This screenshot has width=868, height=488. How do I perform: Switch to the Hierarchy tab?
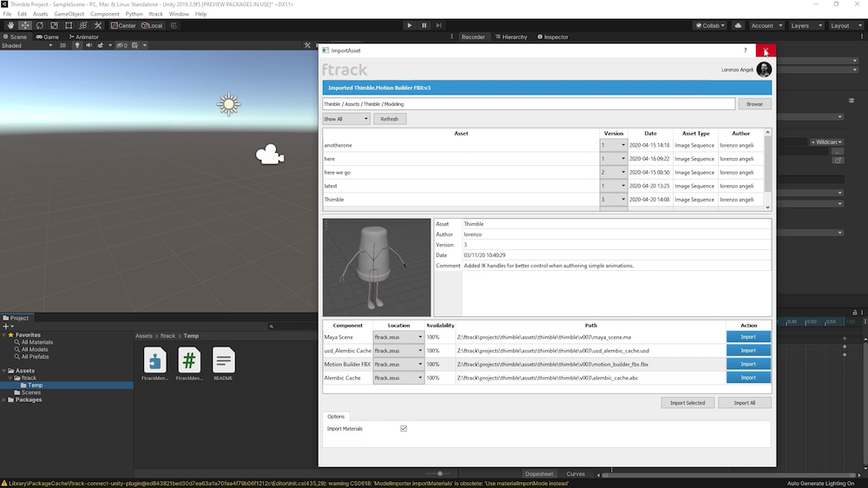pyautogui.click(x=511, y=37)
